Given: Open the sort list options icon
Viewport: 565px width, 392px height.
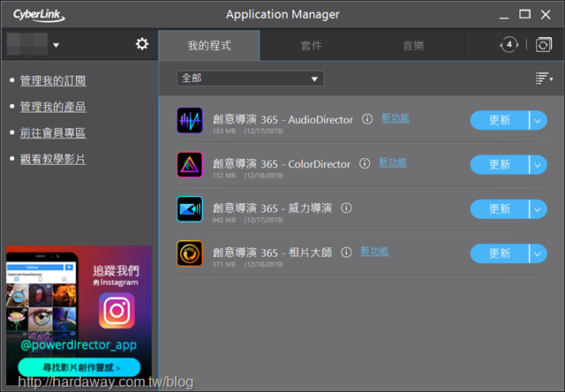Looking at the screenshot, I should tap(544, 79).
